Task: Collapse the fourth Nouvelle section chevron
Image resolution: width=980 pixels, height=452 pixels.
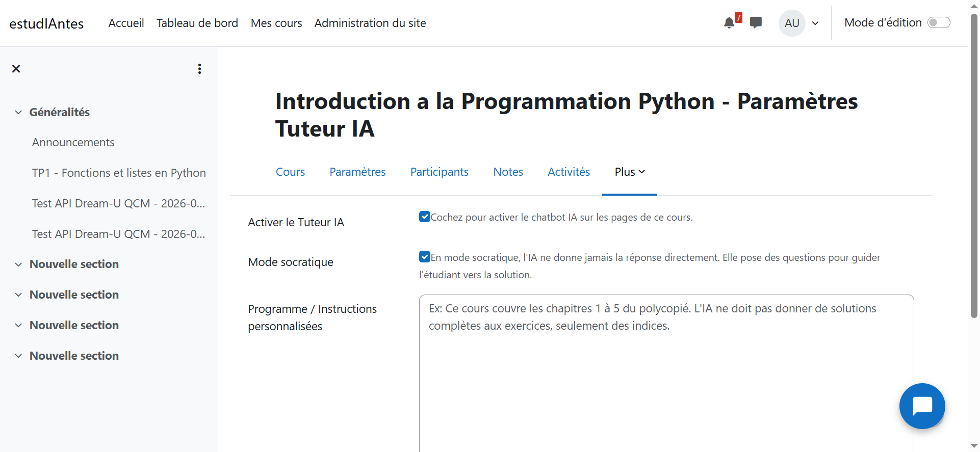Action: (x=18, y=356)
